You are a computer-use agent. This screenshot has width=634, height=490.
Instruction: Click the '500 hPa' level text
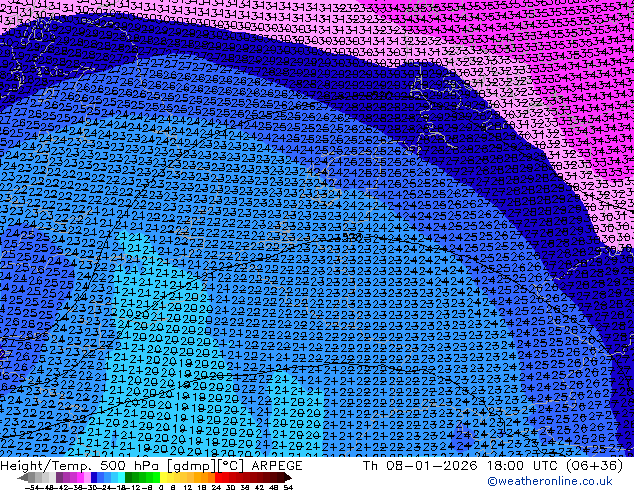[129, 466]
